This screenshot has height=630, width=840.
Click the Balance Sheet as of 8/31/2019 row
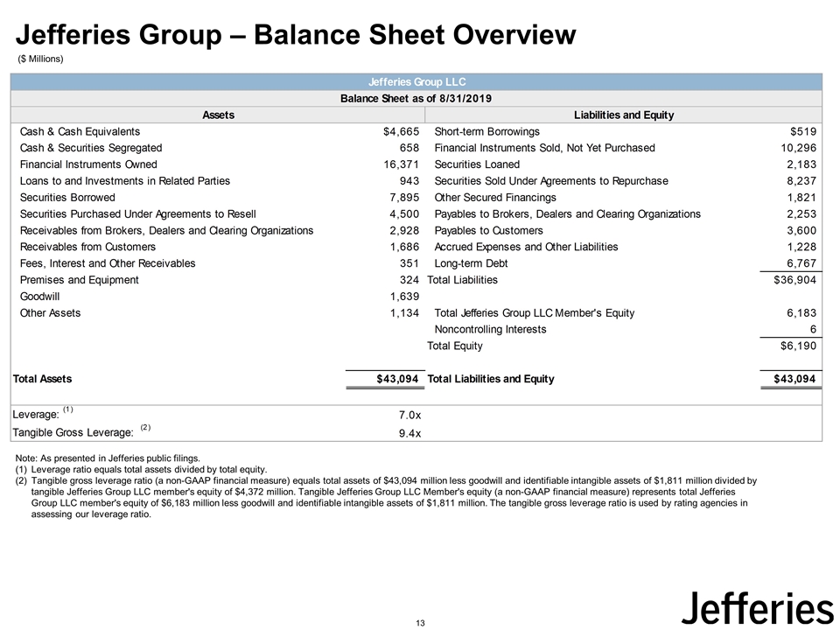(x=417, y=98)
